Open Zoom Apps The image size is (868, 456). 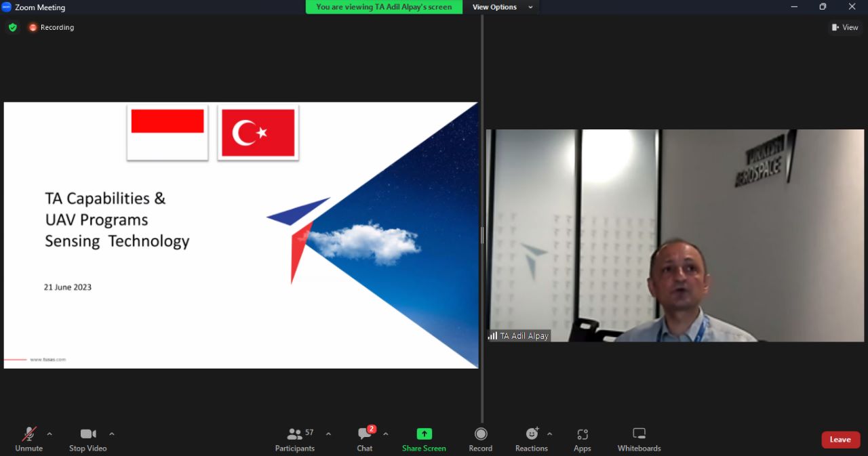[583, 439]
